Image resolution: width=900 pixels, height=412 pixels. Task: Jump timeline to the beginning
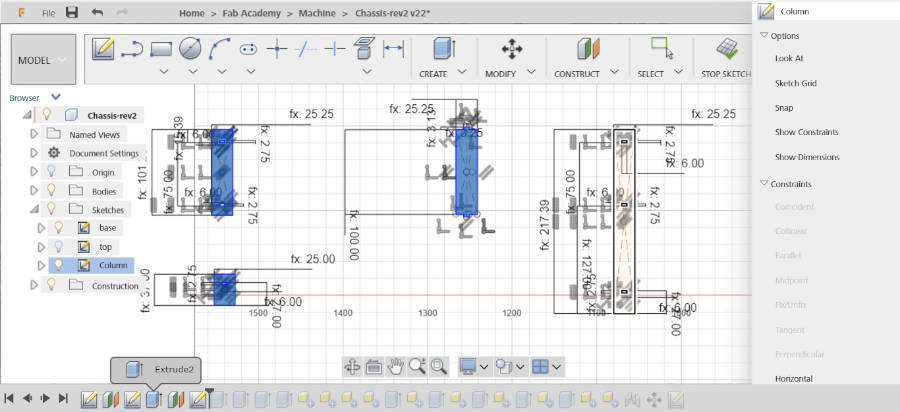(10, 399)
